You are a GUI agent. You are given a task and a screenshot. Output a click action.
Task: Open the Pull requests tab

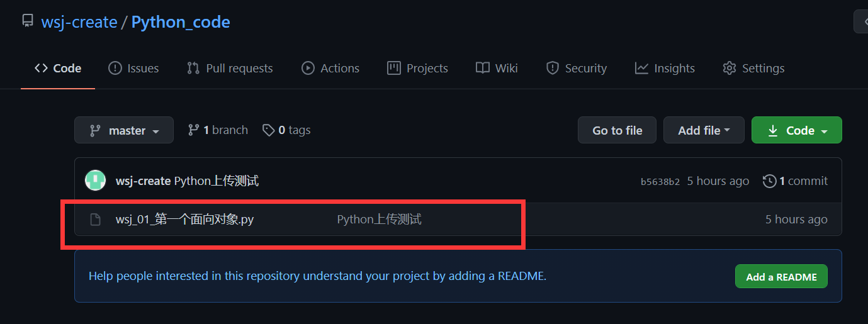[x=230, y=68]
